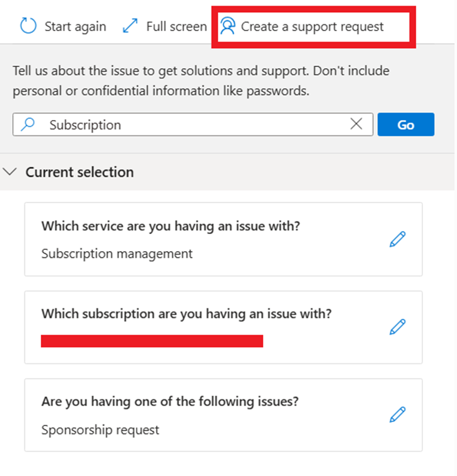This screenshot has height=476, width=457.
Task: Edit the subscription selection with pencil icon
Action: 397,327
